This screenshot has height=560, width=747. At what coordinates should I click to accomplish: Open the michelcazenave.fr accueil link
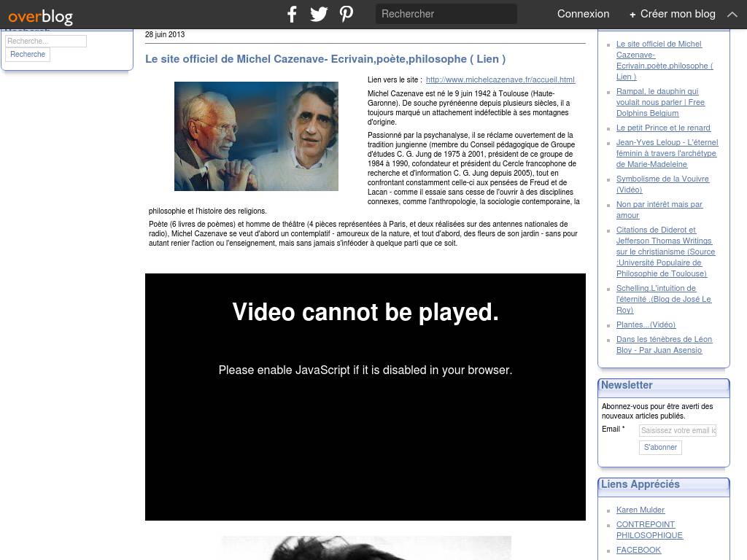[x=500, y=79]
